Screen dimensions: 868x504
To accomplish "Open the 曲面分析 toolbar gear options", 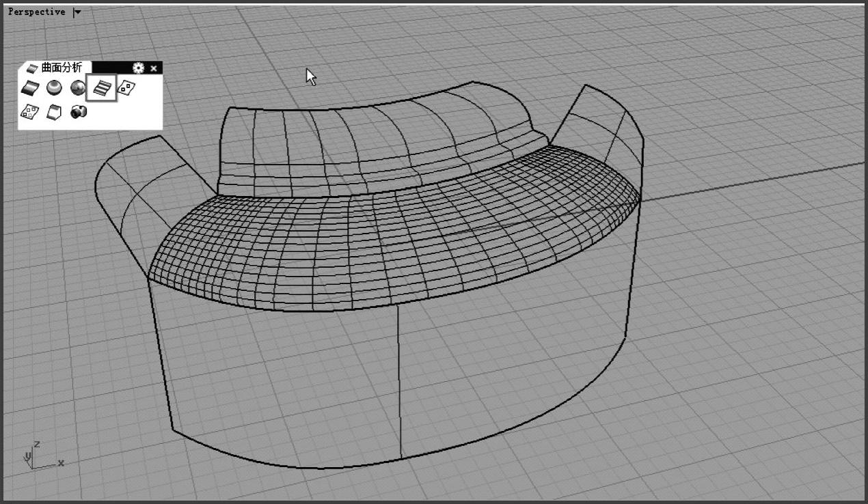I will pyautogui.click(x=139, y=68).
